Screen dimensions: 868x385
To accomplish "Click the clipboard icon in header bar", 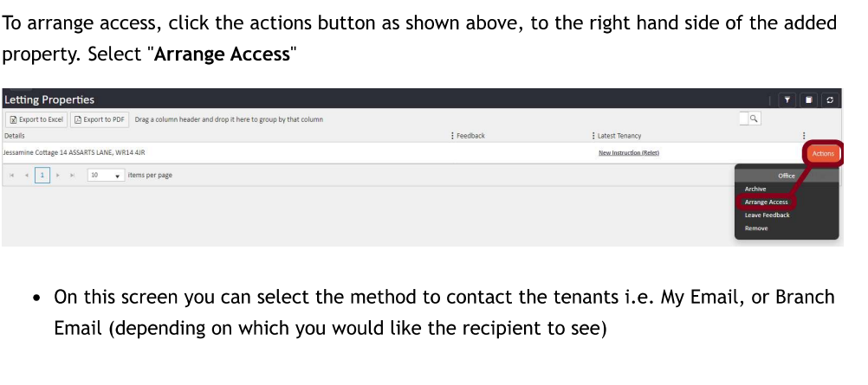I will tap(809, 99).
